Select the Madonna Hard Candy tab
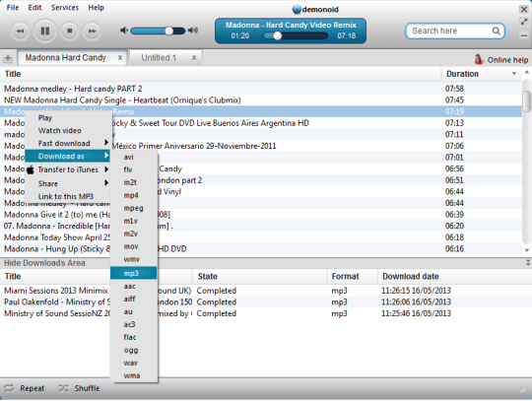 tap(72, 58)
